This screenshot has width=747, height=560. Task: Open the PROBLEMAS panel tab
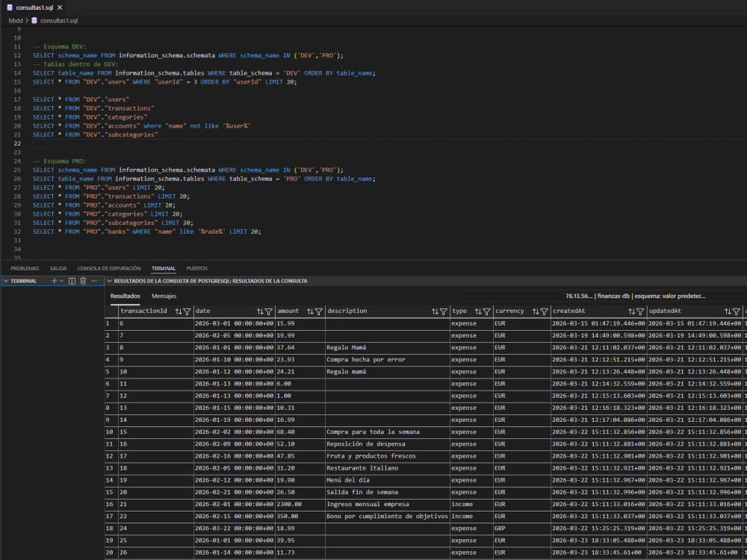(25, 269)
